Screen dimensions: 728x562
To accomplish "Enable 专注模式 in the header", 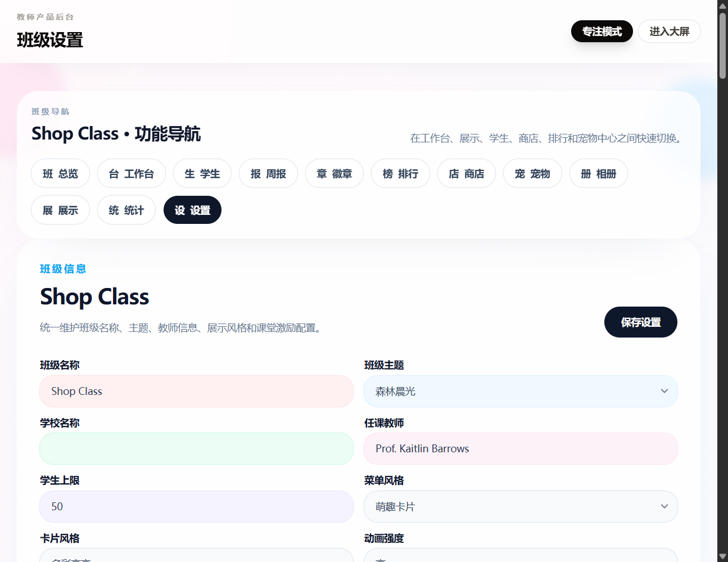I will (x=602, y=31).
